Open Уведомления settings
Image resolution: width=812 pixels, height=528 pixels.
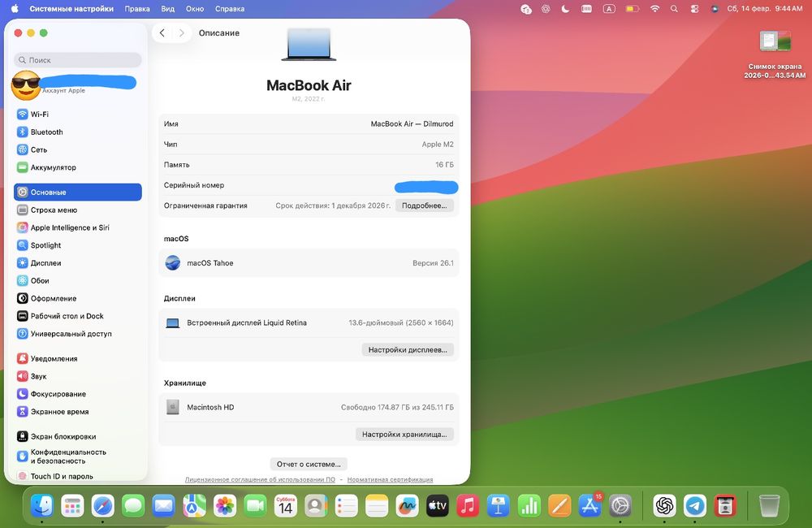78,358
